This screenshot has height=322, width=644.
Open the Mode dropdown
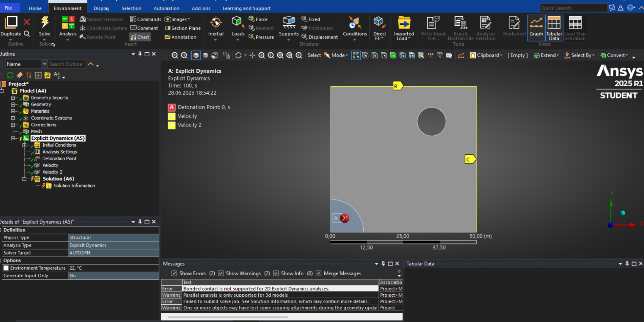coord(336,55)
